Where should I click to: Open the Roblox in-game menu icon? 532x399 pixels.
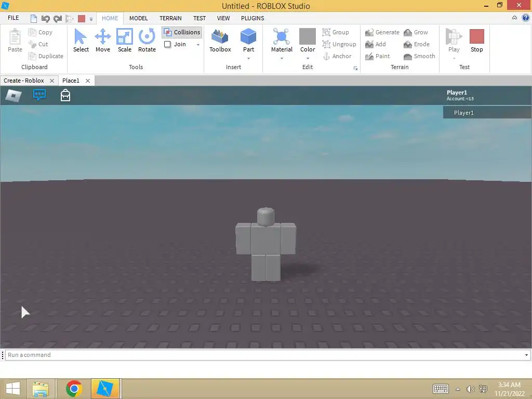[13, 96]
